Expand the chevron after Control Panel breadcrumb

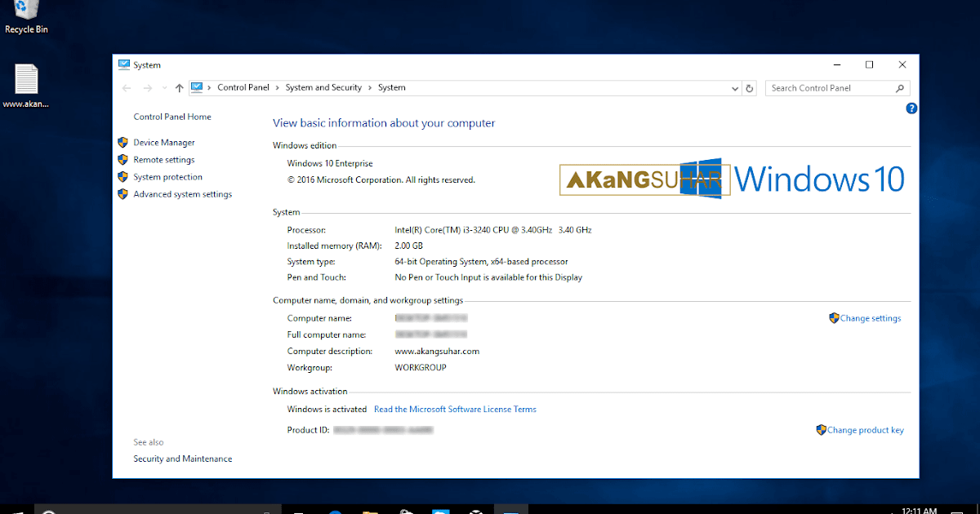pyautogui.click(x=278, y=87)
